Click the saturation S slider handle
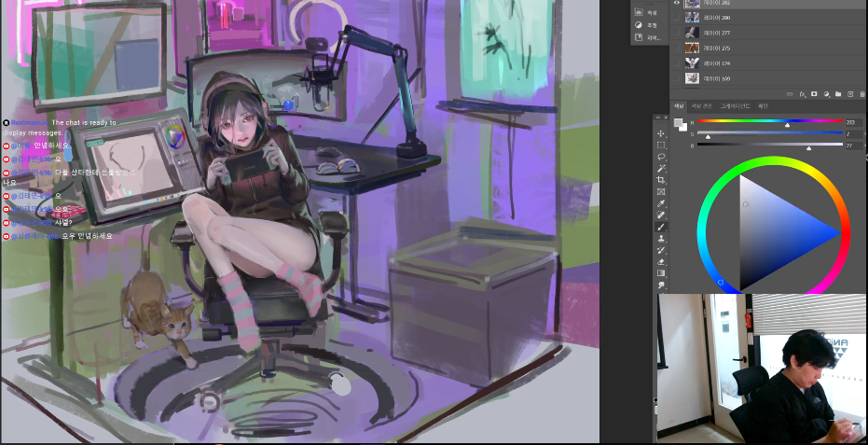 click(x=708, y=137)
